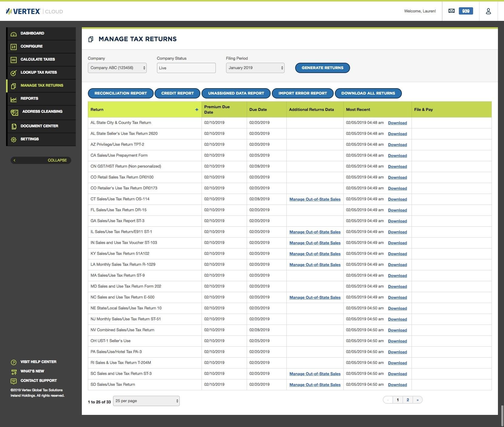Image resolution: width=504 pixels, height=427 pixels.
Task: Open Dashboard menu item
Action: click(x=41, y=33)
